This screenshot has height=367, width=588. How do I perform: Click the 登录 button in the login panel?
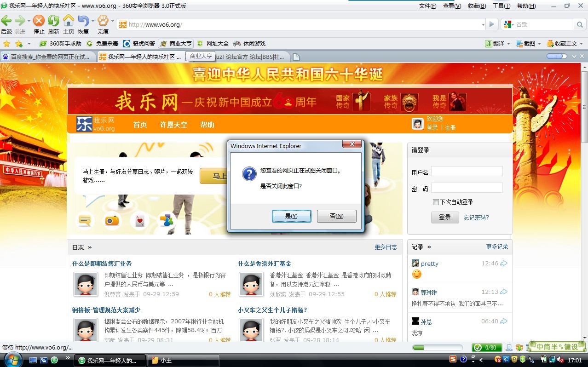tap(445, 218)
